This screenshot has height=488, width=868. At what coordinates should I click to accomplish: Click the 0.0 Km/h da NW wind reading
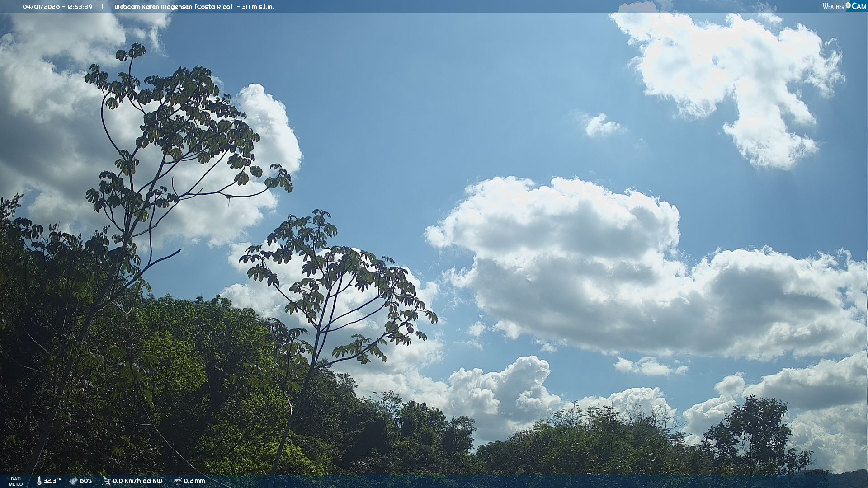click(x=137, y=481)
